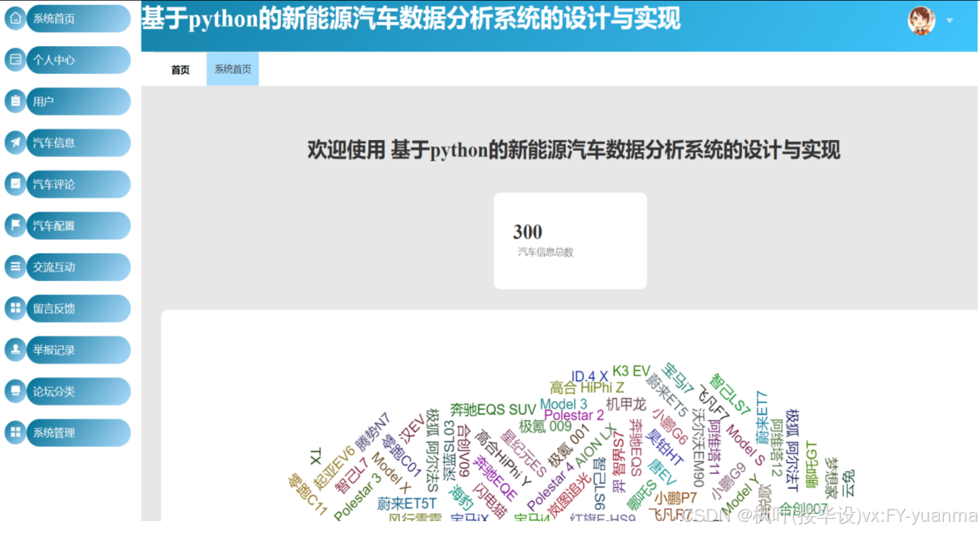Screen dimensions: 980x533
Task: Click the list icon beside 交流互动
Action: 15,266
